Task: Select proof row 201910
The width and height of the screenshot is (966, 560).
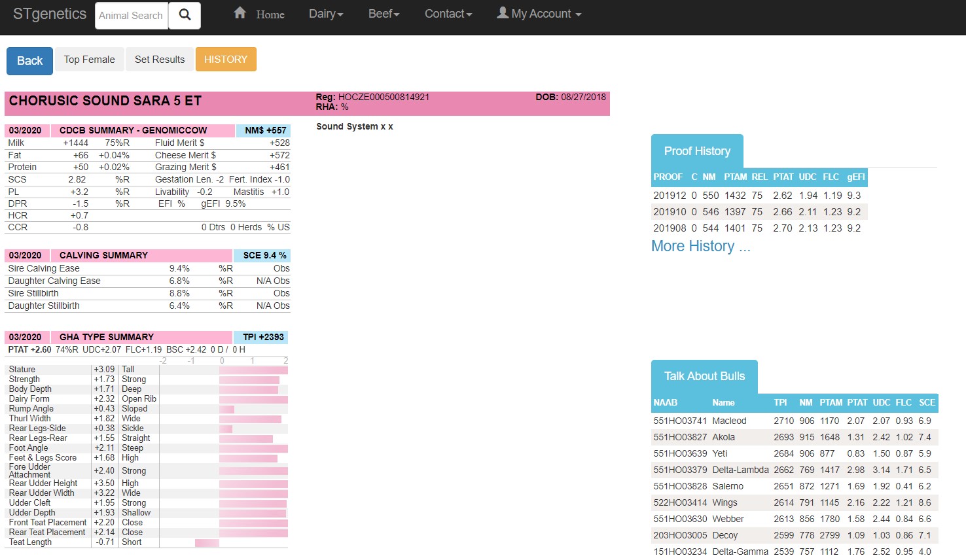Action: (x=759, y=212)
